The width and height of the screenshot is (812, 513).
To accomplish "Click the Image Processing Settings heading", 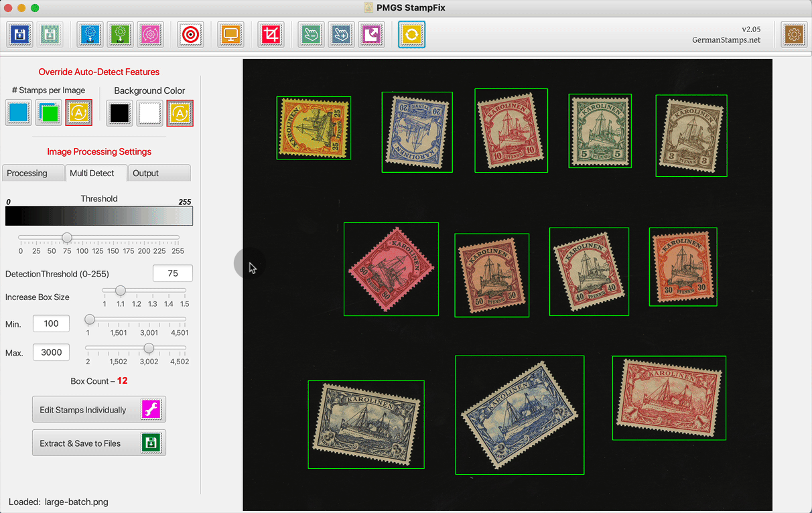I will click(x=99, y=151).
